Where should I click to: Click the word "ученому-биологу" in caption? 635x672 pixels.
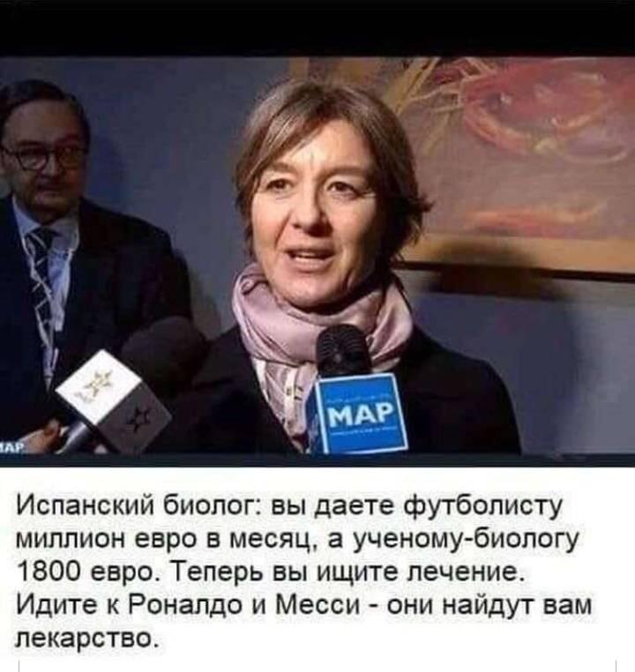tap(466, 540)
